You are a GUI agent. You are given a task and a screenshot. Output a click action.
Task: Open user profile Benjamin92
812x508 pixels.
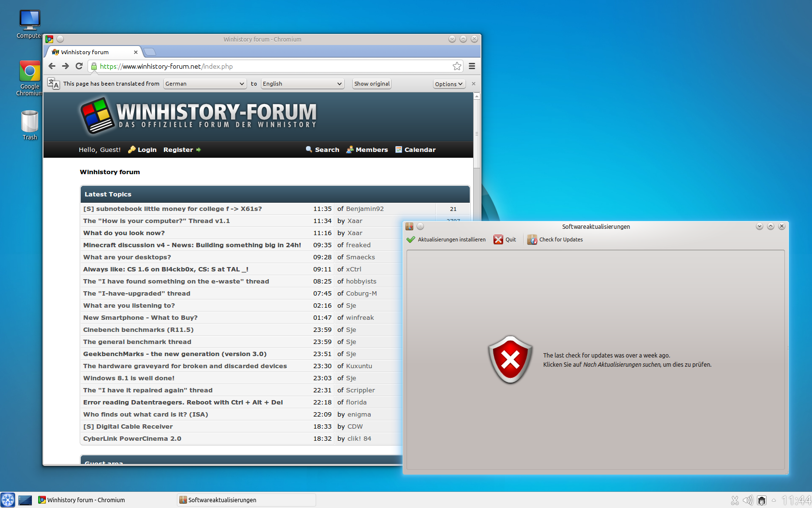tap(365, 209)
